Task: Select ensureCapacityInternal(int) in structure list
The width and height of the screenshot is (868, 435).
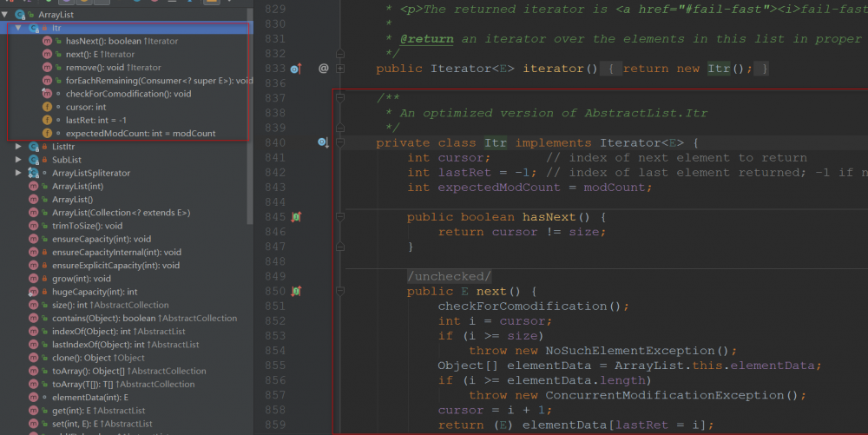Action: pos(115,252)
